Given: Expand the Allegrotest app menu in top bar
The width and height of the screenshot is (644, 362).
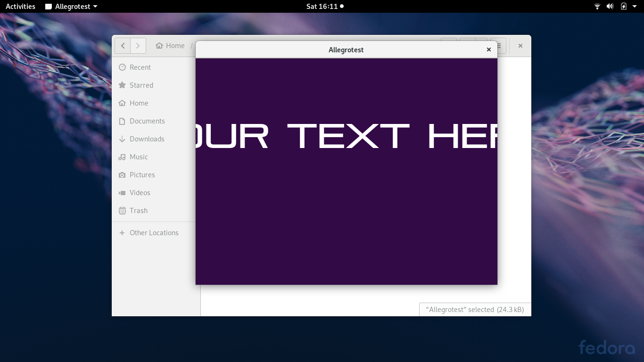Looking at the screenshot, I should 72,7.
